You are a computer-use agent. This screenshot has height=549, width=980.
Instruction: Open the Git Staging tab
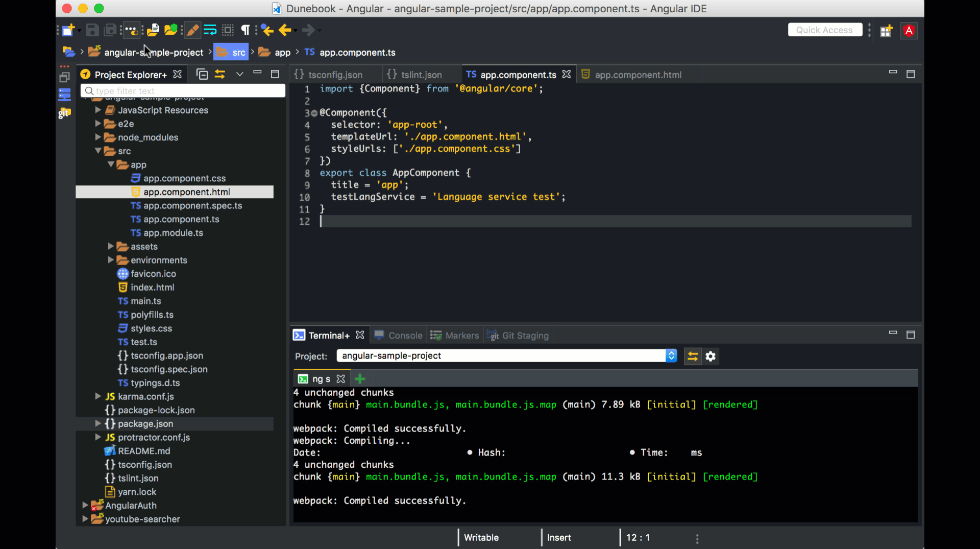[518, 336]
